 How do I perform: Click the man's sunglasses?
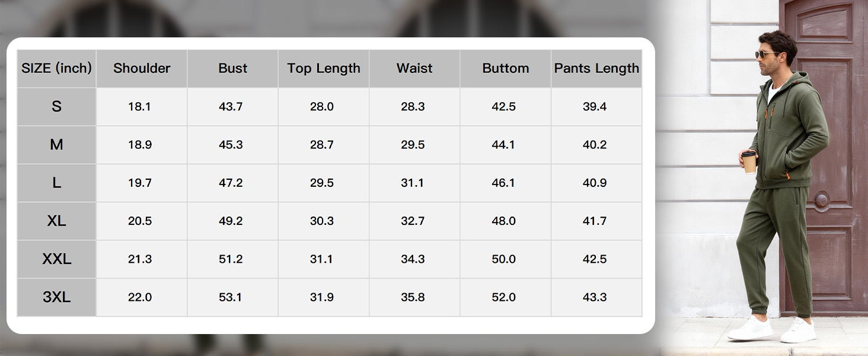pos(764,55)
